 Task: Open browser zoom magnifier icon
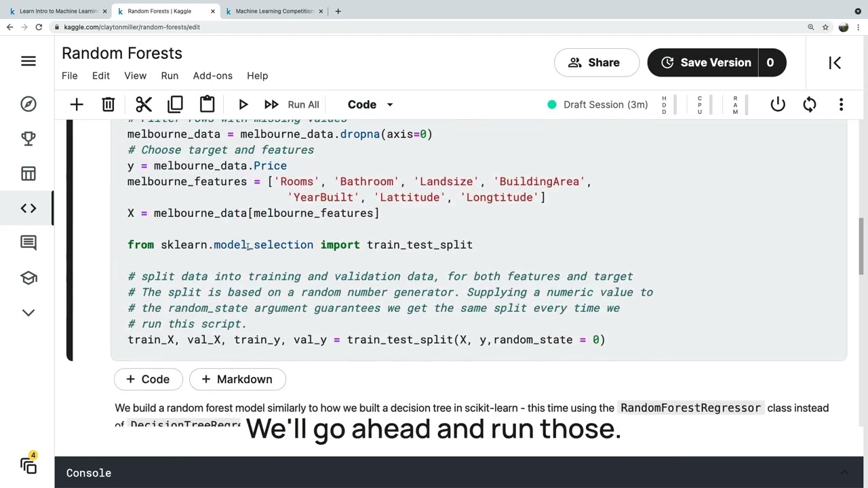pyautogui.click(x=810, y=27)
